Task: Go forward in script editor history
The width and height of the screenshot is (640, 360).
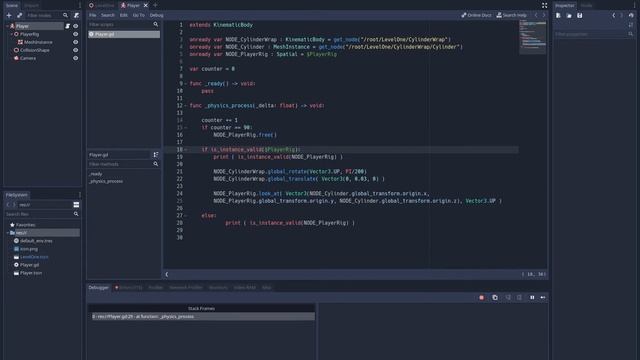Action: coord(544,15)
